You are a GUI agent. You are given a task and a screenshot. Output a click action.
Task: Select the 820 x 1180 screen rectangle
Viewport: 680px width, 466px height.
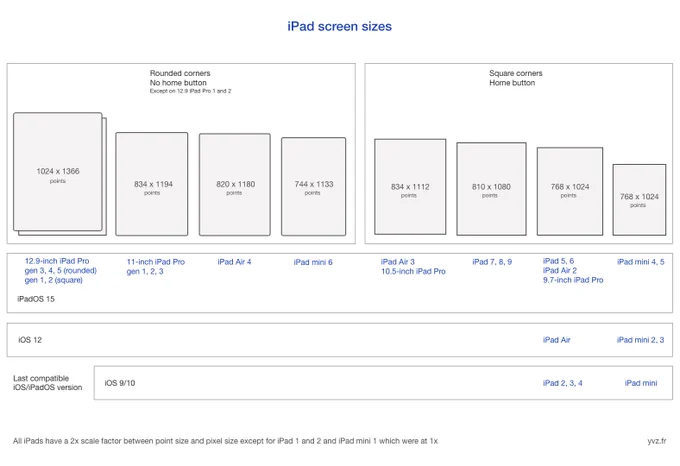pyautogui.click(x=235, y=184)
